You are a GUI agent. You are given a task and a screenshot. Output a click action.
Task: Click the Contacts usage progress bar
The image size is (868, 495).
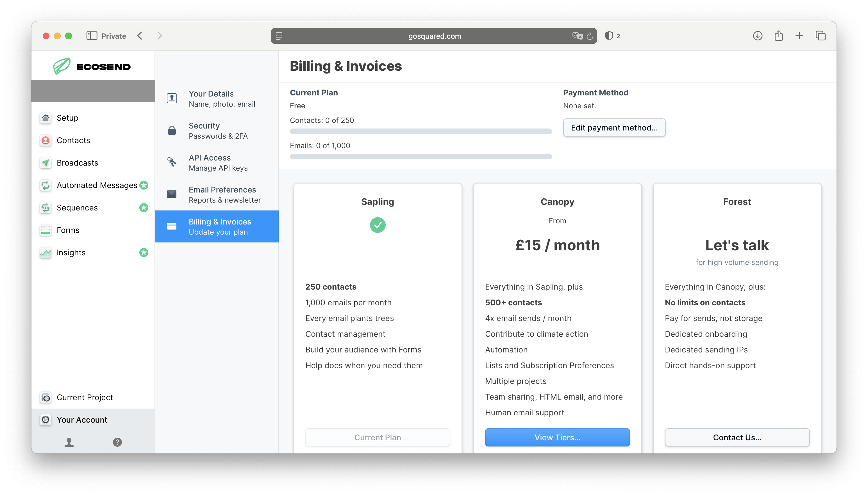pos(421,131)
